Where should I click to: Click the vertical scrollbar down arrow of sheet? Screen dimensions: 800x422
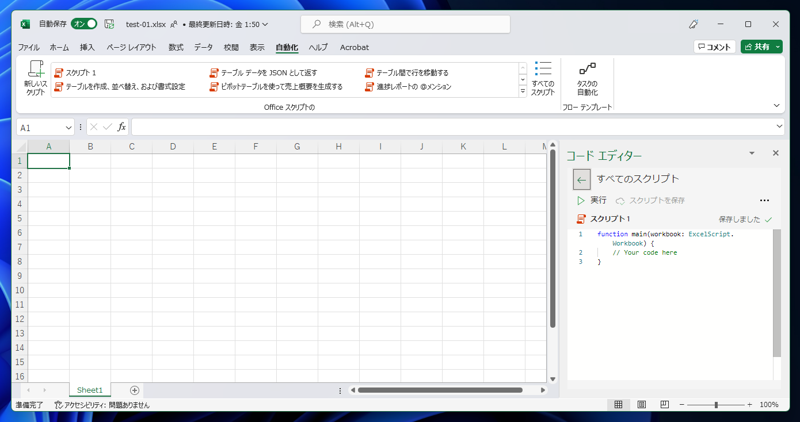coord(553,379)
